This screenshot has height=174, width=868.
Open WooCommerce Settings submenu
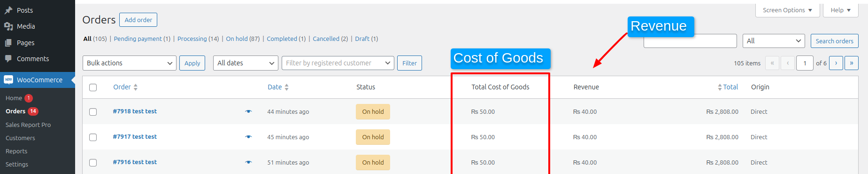[x=17, y=164]
